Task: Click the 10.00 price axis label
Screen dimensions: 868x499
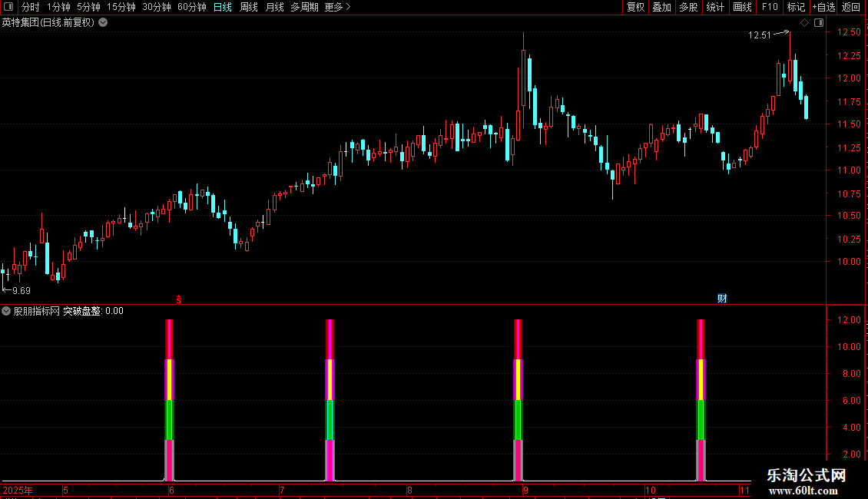Action: tap(849, 262)
